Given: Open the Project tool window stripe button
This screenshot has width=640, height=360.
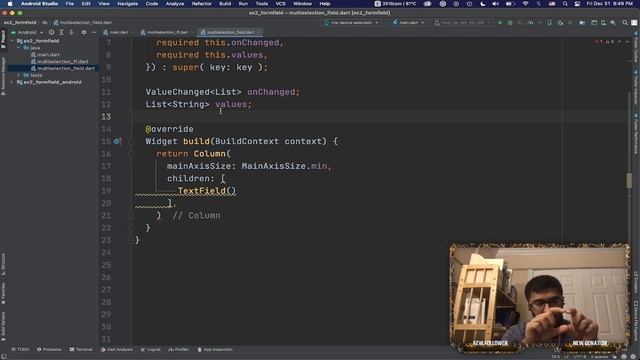Looking at the screenshot, I should click(3, 39).
